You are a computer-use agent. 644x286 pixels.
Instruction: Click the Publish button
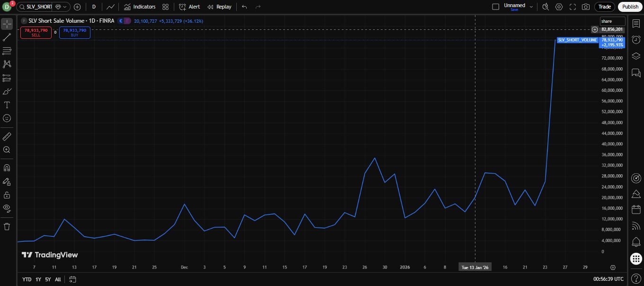click(630, 7)
